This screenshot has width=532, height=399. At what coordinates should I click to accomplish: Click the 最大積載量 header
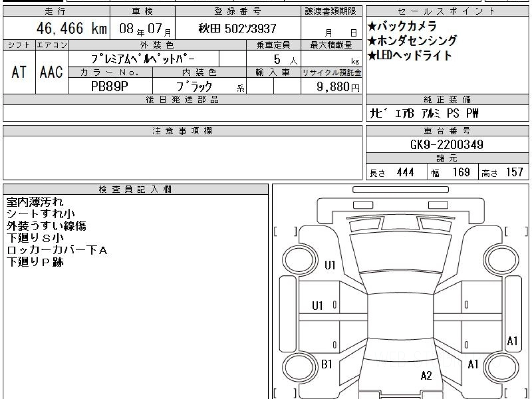click(x=332, y=45)
